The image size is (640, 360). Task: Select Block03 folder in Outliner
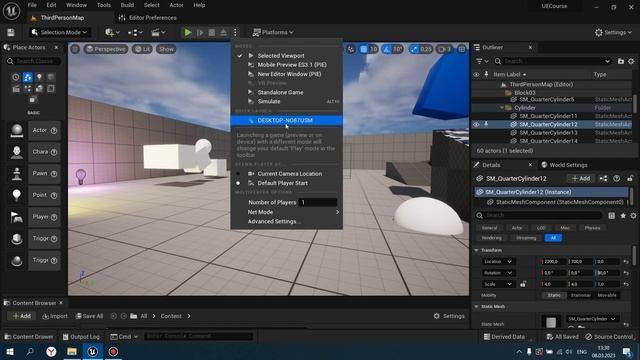(x=524, y=93)
